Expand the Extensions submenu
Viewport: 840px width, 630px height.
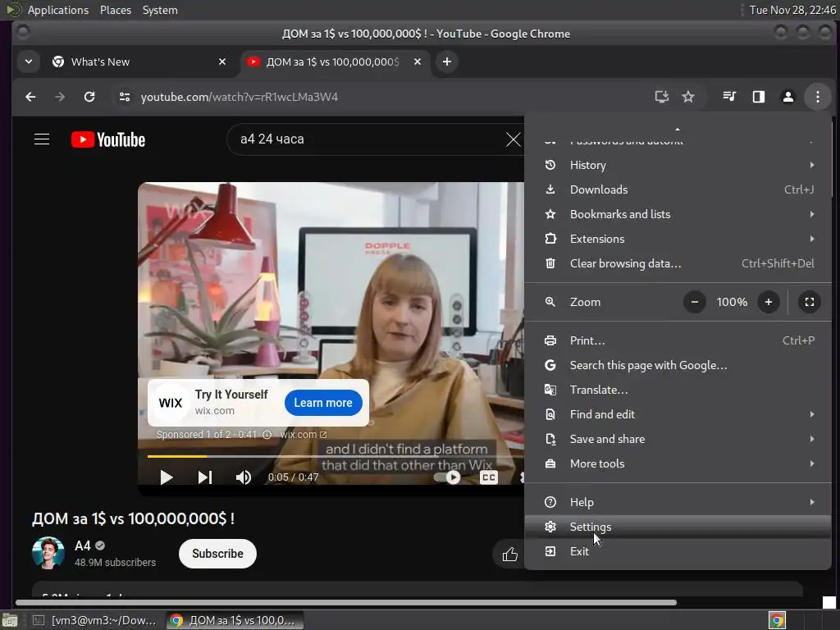(678, 239)
